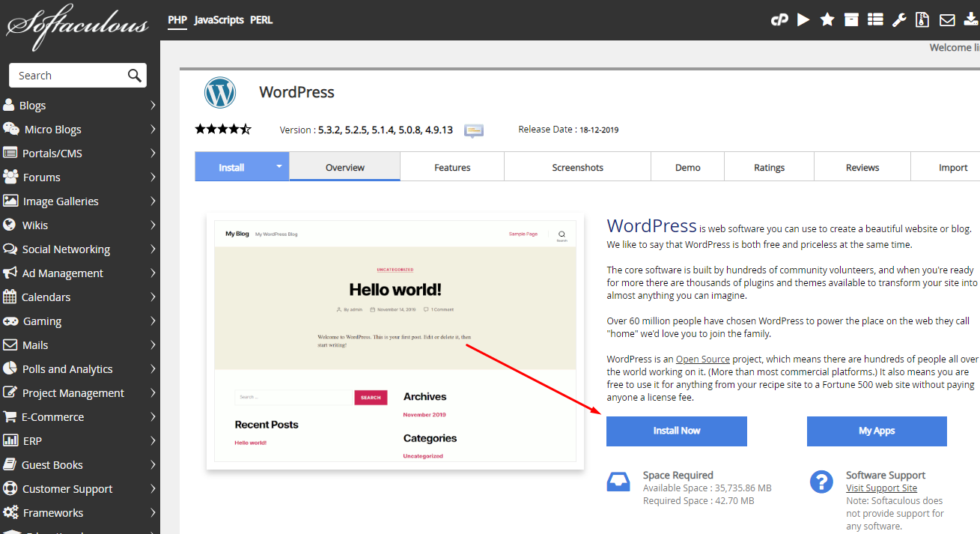Click the Social Networking bubbles icon
The image size is (980, 534).
(10, 249)
